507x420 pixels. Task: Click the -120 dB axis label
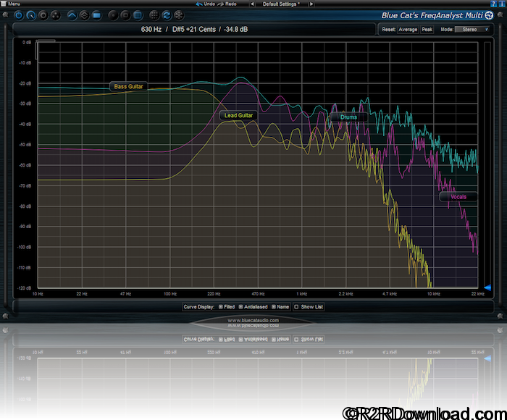[x=24, y=288]
